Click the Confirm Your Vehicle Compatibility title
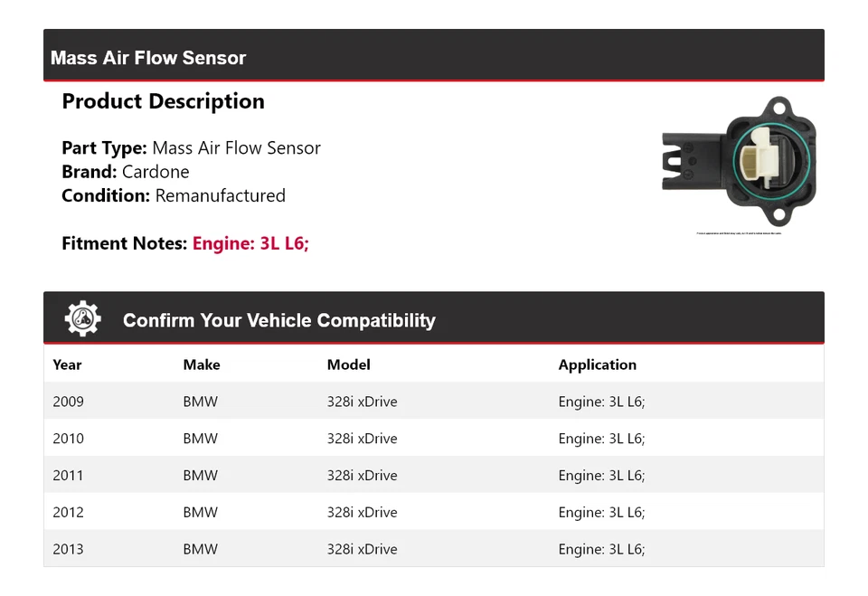Screen dimensions: 868x596 click(x=279, y=320)
